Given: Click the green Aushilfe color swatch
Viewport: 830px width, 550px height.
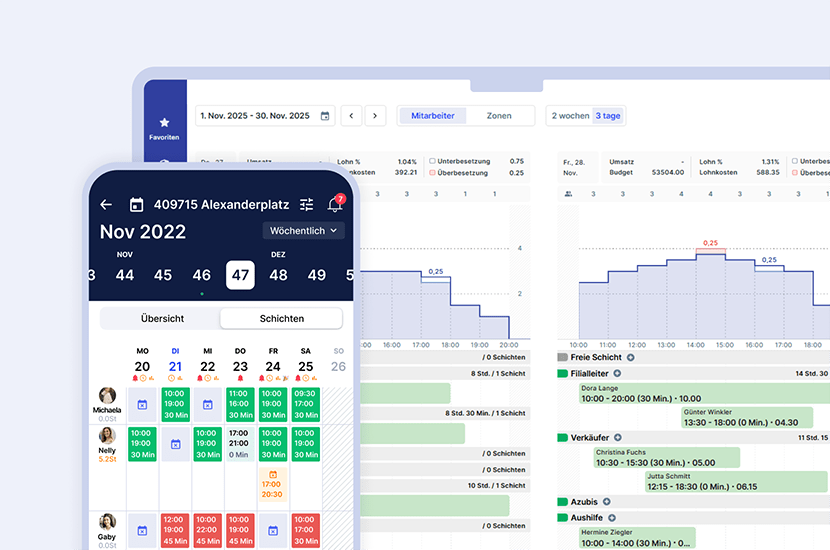Looking at the screenshot, I should [x=562, y=518].
